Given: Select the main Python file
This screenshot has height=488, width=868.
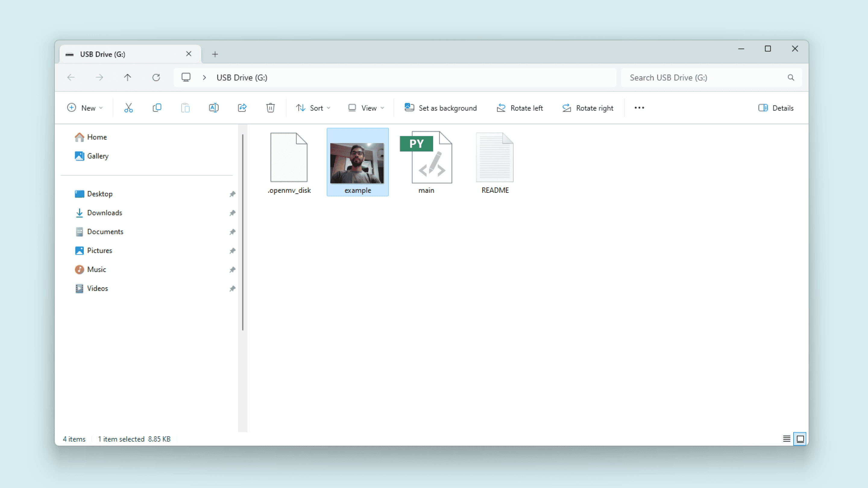Looking at the screenshot, I should tap(426, 162).
